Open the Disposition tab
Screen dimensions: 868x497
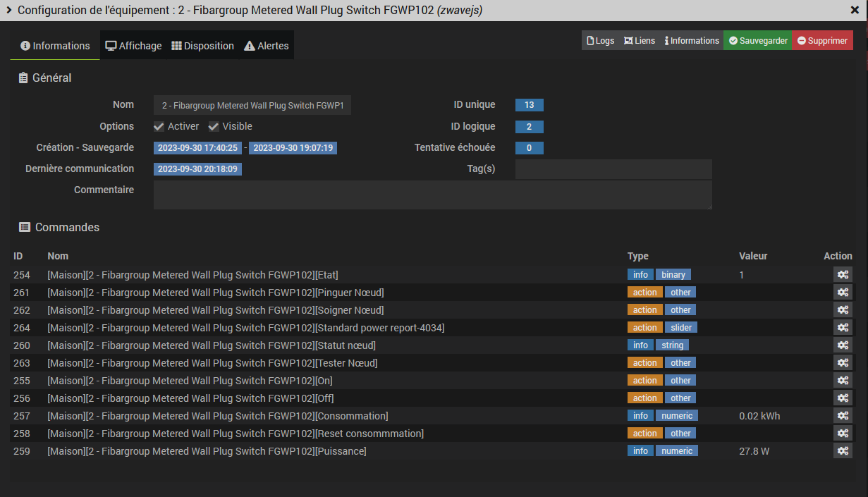202,46
